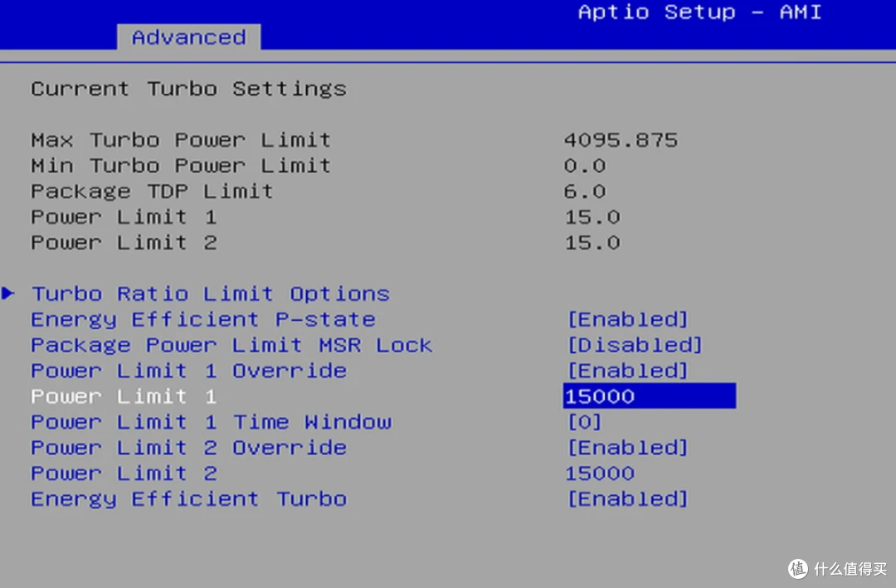Open Turbo Ratio Limit Options submenu
Viewport: 896px width, 588px height.
point(210,294)
